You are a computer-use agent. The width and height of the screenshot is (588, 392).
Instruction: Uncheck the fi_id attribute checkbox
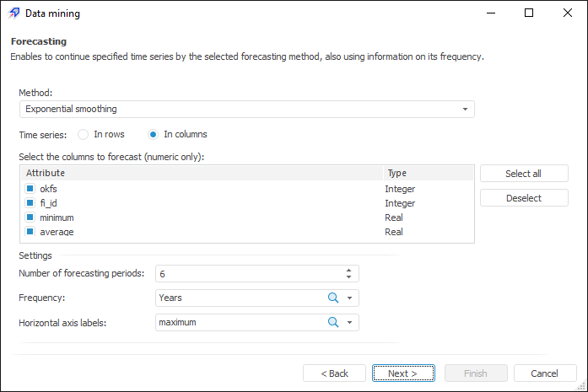click(x=30, y=203)
